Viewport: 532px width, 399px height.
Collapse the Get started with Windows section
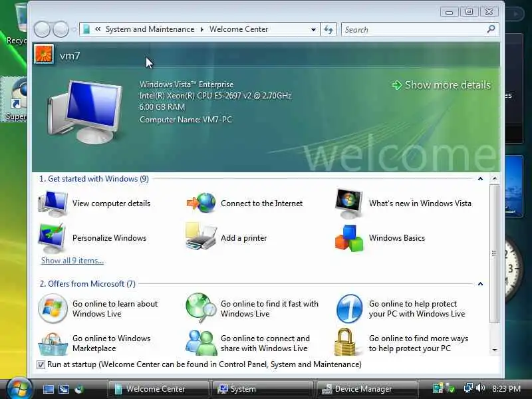(x=480, y=179)
